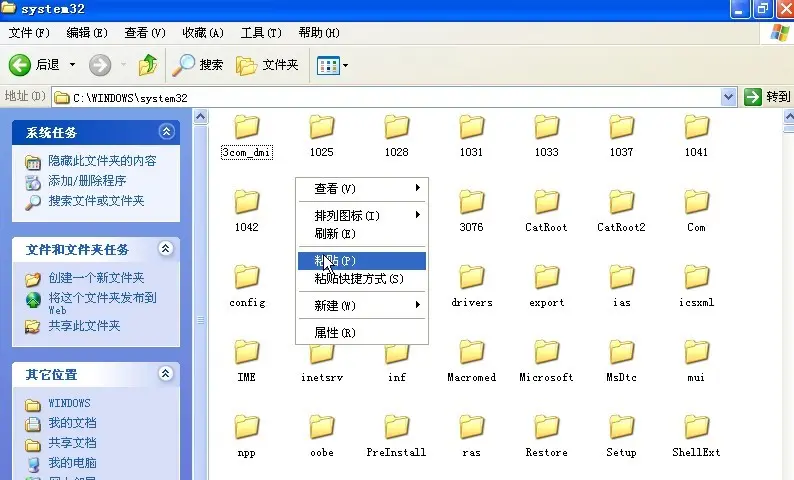
Task: Select the 3076 folder
Action: click(x=471, y=211)
